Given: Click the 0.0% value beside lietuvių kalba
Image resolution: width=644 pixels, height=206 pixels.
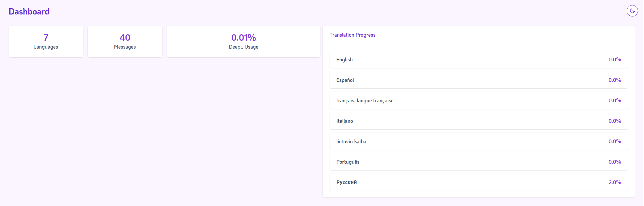Looking at the screenshot, I should point(615,141).
